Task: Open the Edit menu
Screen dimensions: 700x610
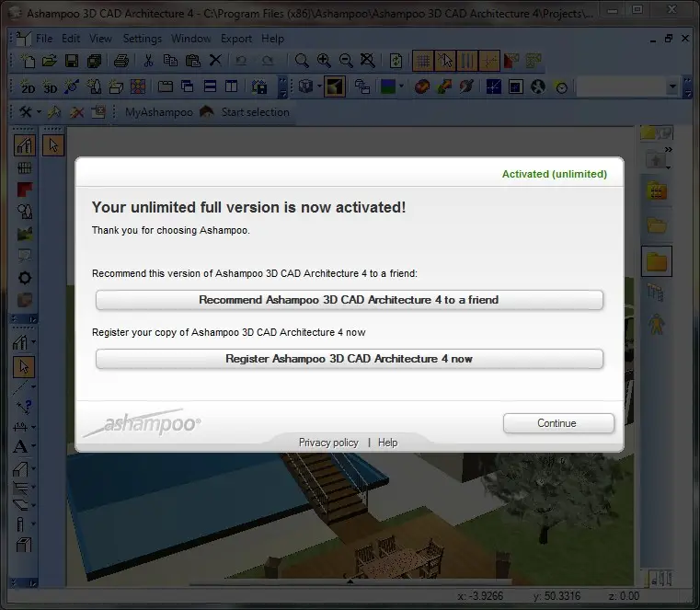Action: (x=71, y=39)
